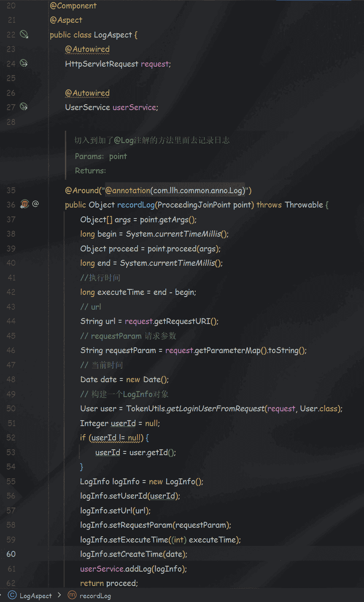Click line number 50 in the gutter

pyautogui.click(x=11, y=408)
